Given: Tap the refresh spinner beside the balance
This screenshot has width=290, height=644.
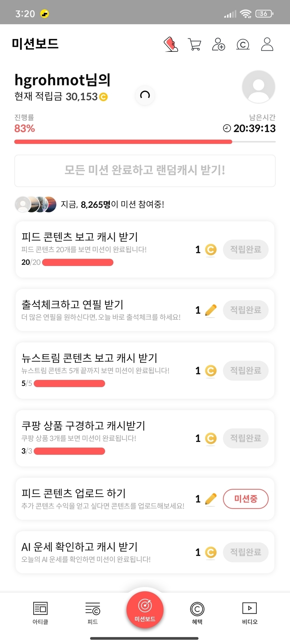Looking at the screenshot, I should [145, 95].
